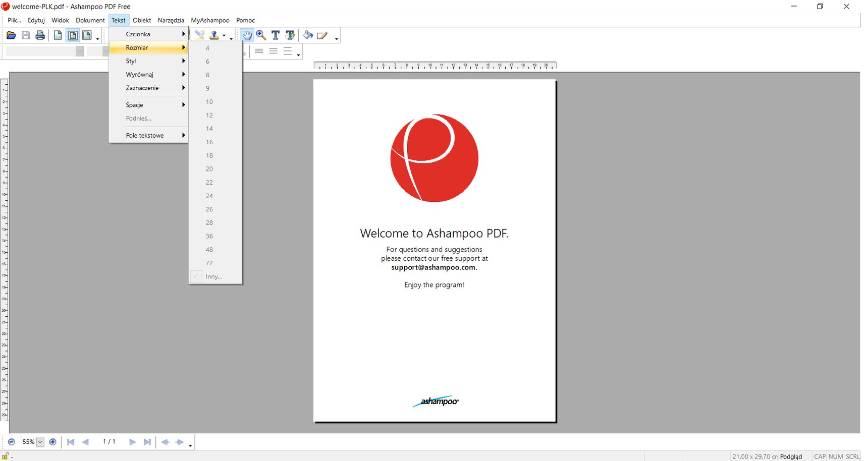The height and width of the screenshot is (461, 868).
Task: Click the zoom in plus icon
Action: coord(52,442)
